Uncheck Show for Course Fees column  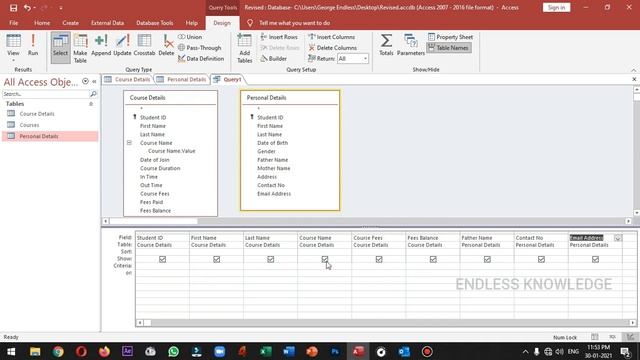click(379, 259)
